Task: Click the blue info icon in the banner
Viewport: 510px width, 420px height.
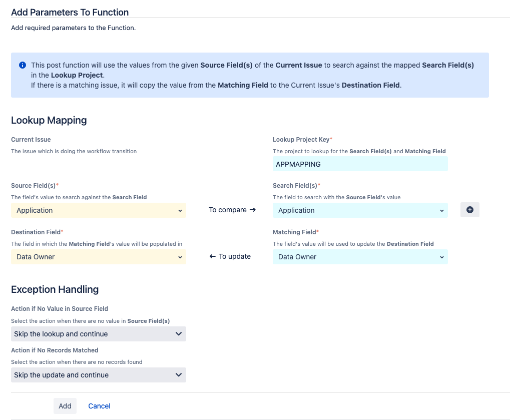Action: point(22,65)
